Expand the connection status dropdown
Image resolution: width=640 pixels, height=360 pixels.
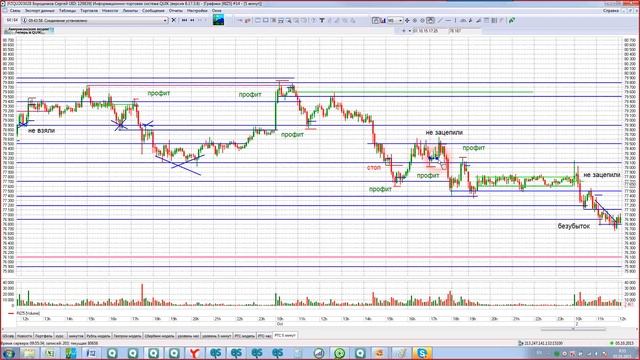[165, 20]
